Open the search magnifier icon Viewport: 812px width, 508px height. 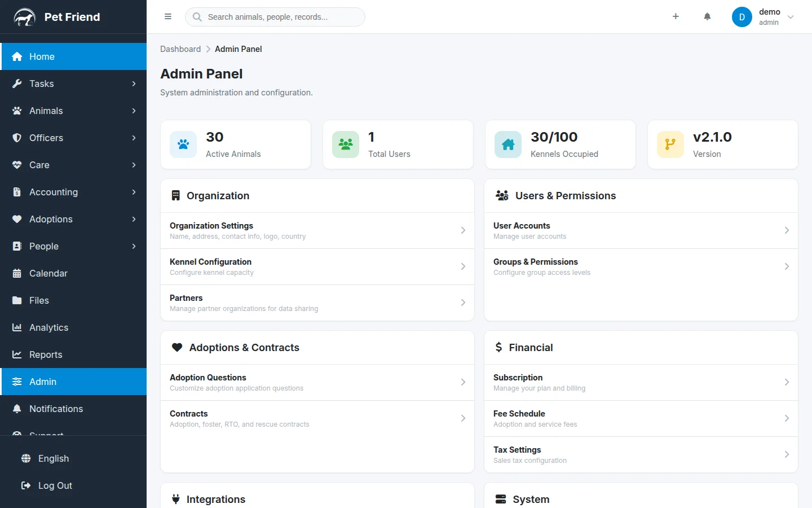196,17
